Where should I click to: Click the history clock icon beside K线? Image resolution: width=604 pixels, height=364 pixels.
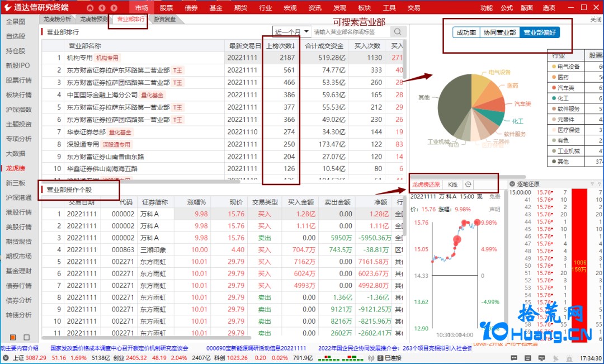coord(468,185)
